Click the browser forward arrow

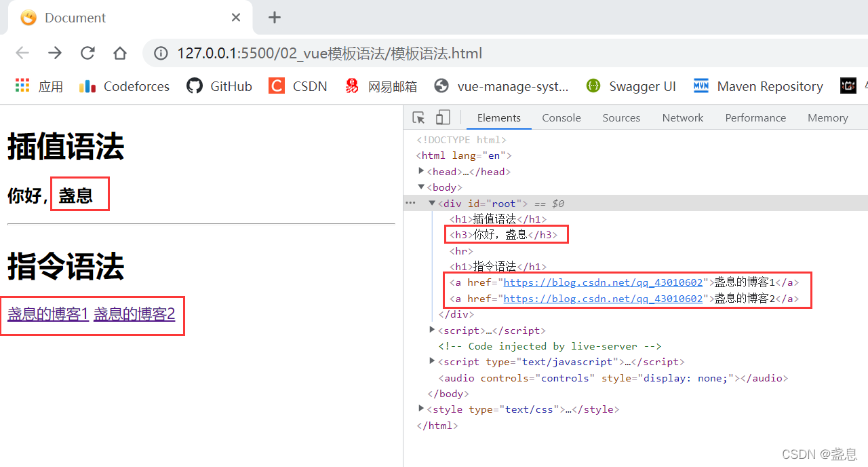pyautogui.click(x=55, y=53)
